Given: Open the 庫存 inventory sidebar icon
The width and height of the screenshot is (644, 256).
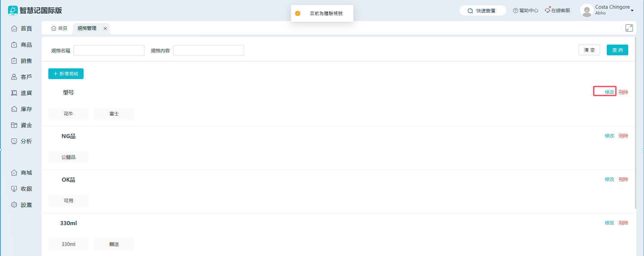Looking at the screenshot, I should [14, 109].
